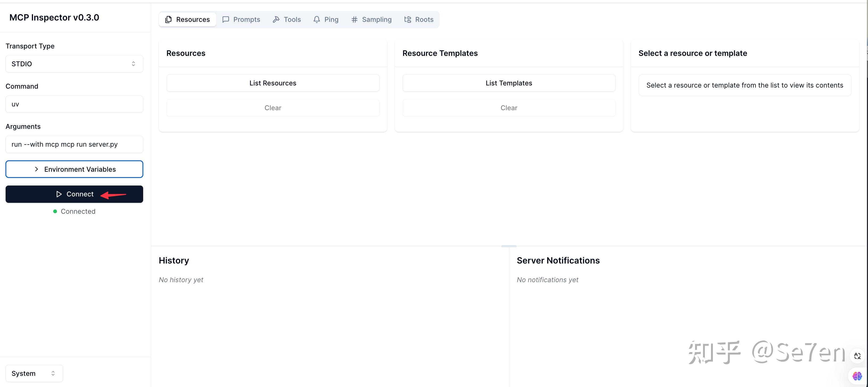This screenshot has width=868, height=387.
Task: Open the STDIO transport type dropdown
Action: coord(74,64)
